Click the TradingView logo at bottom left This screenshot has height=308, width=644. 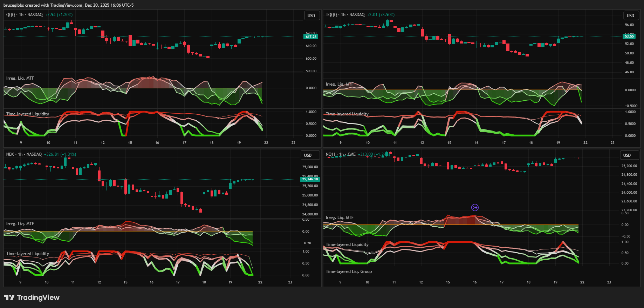(x=32, y=297)
